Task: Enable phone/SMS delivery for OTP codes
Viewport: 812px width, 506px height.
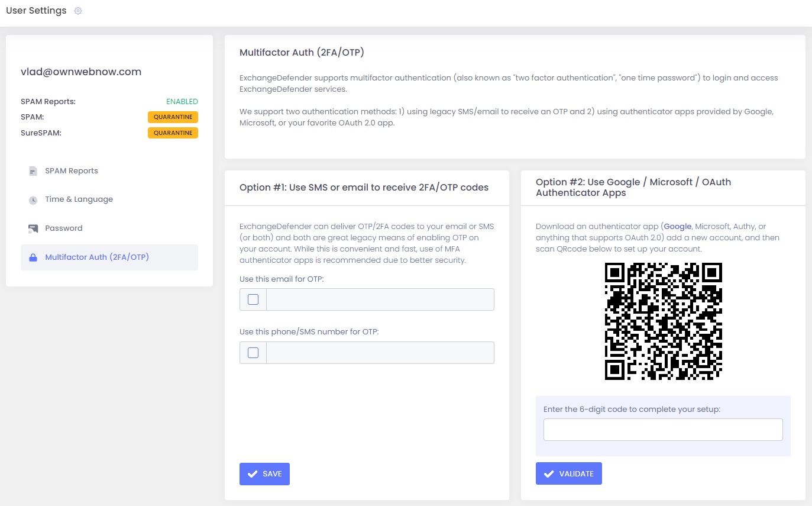Action: [252, 352]
